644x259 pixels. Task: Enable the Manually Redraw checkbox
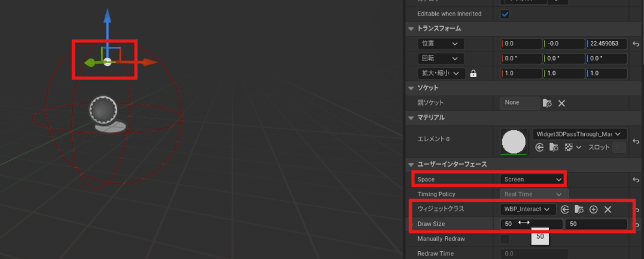pos(505,239)
